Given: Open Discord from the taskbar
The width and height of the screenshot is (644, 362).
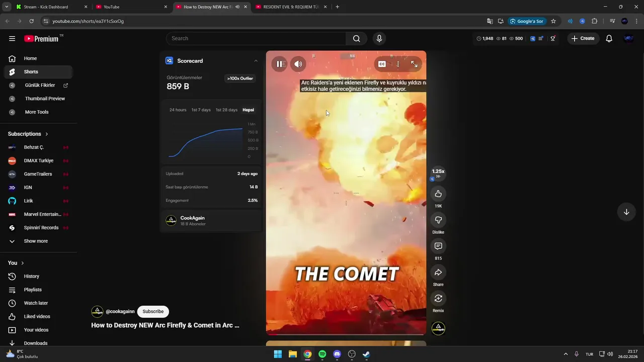Looking at the screenshot, I should (337, 354).
